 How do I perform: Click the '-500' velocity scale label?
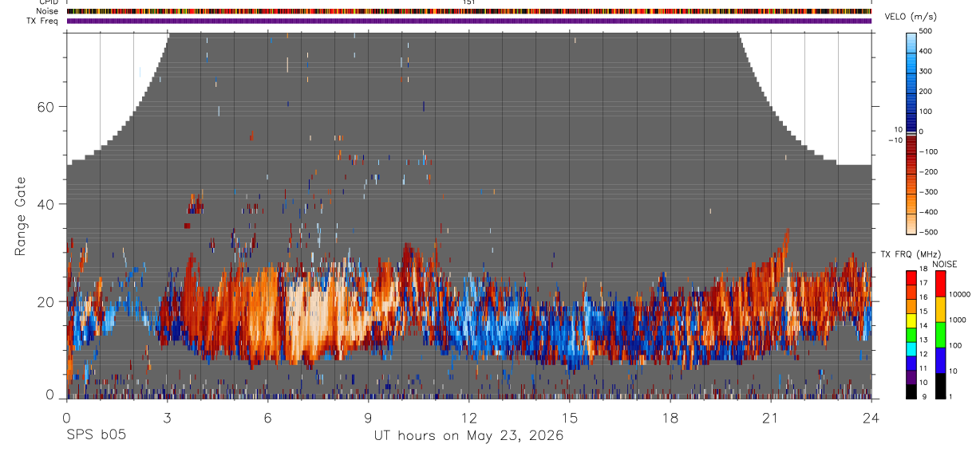coord(927,232)
